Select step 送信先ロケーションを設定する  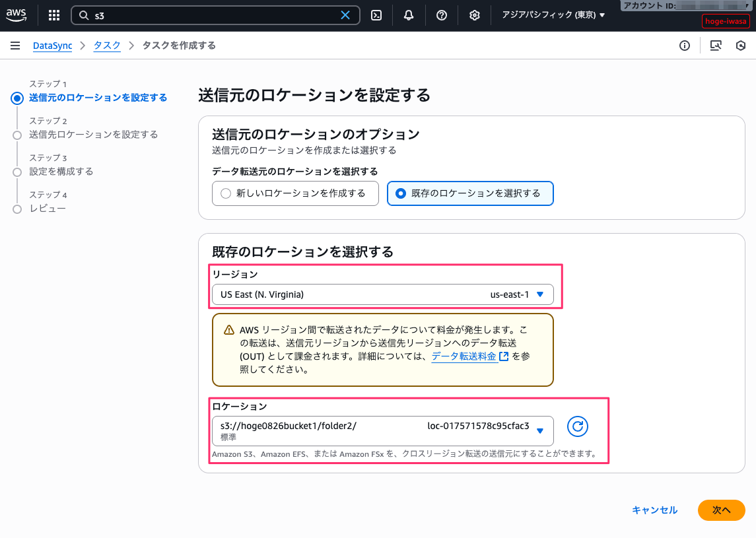tap(94, 135)
